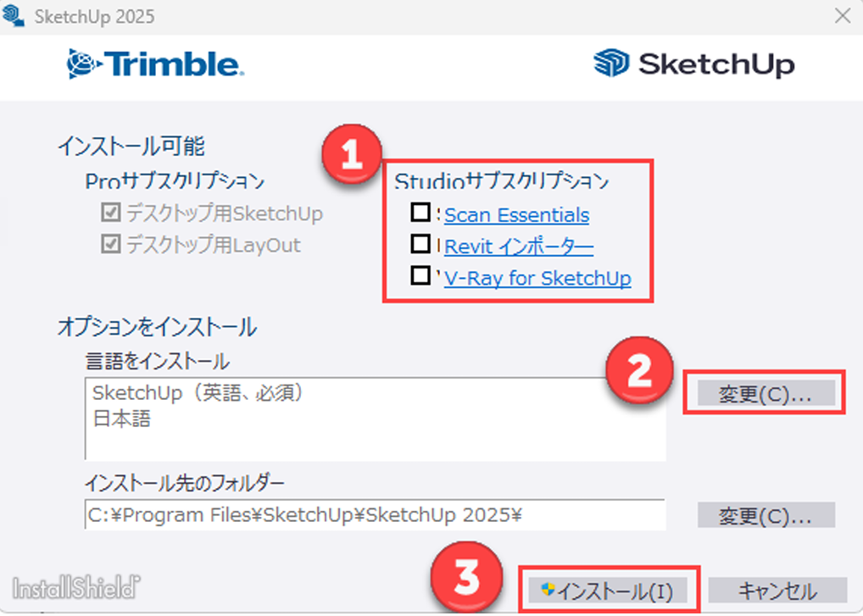
Task: Click red step marker number 2
Action: click(x=639, y=370)
